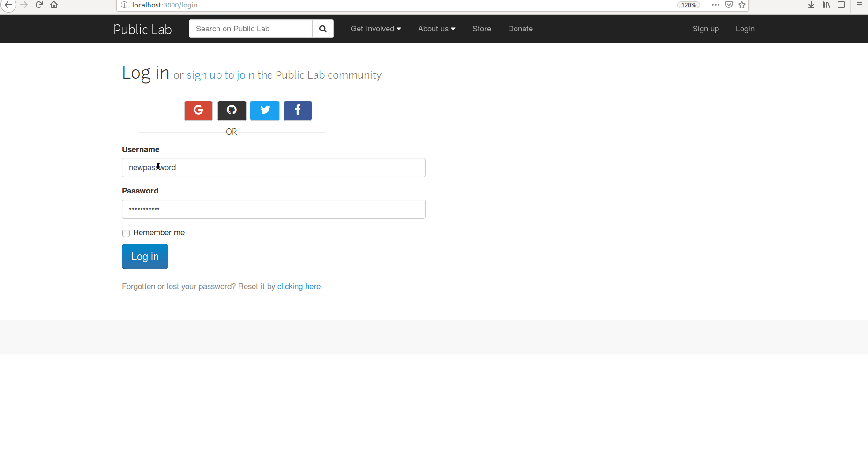Screen dimensions: 868x474
Task: Click the Facebook sign-in icon button
Action: point(298,111)
